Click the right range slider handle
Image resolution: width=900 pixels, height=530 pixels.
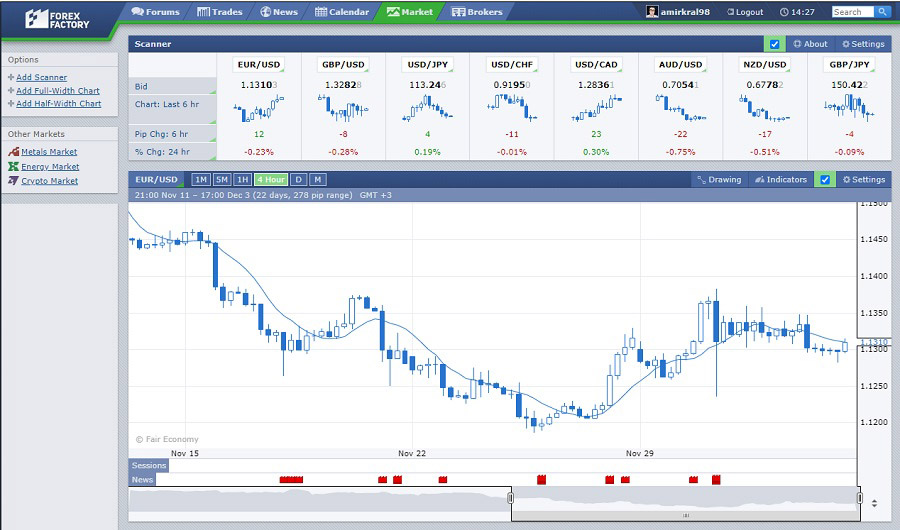[859, 498]
